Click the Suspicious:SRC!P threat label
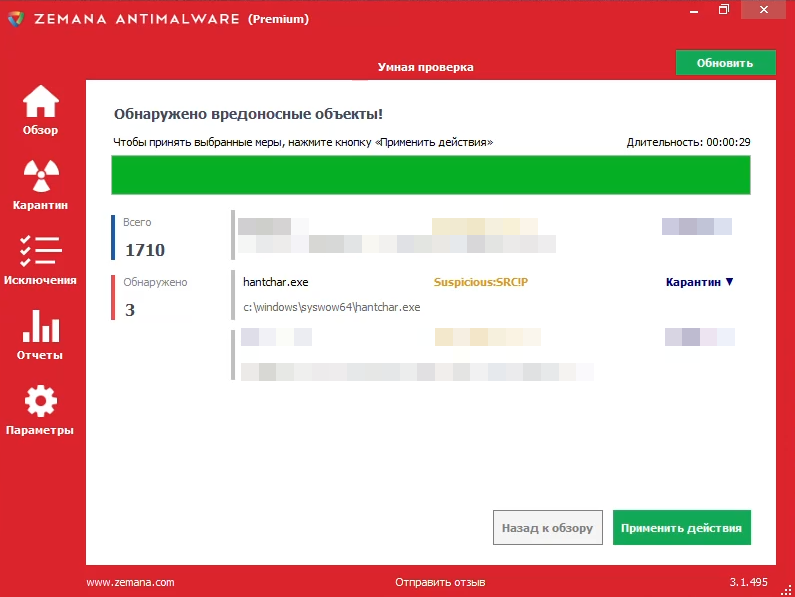 pos(481,282)
